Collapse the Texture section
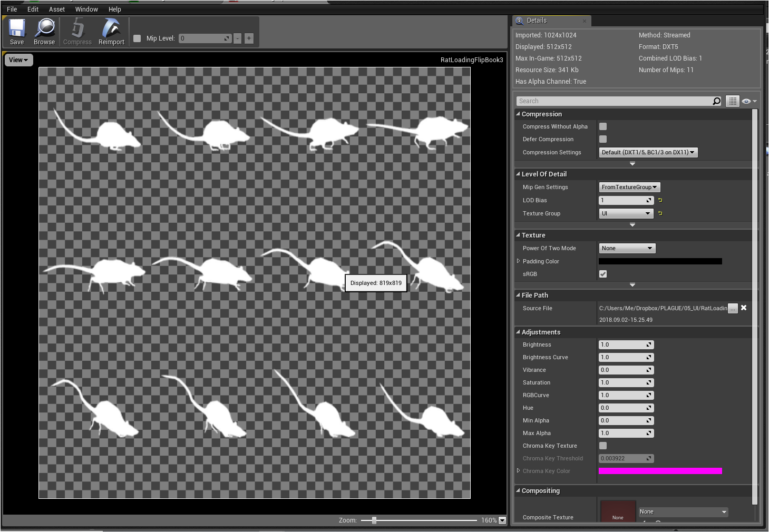 tap(518, 235)
